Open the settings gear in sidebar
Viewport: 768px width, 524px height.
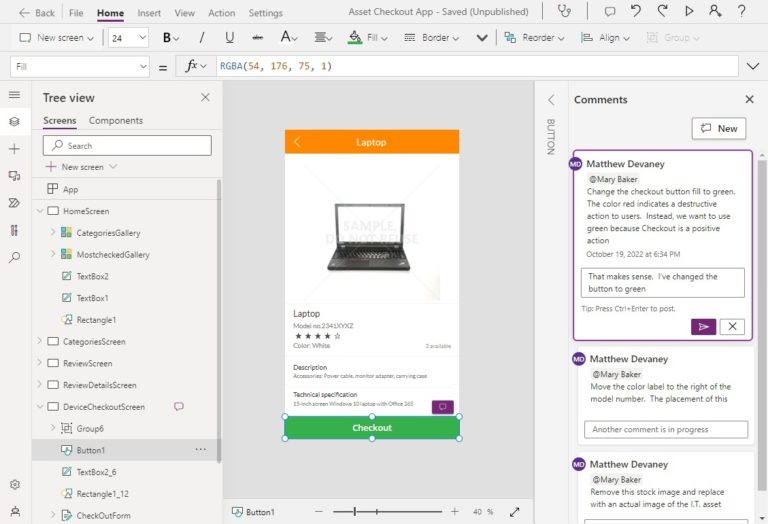coord(15,485)
